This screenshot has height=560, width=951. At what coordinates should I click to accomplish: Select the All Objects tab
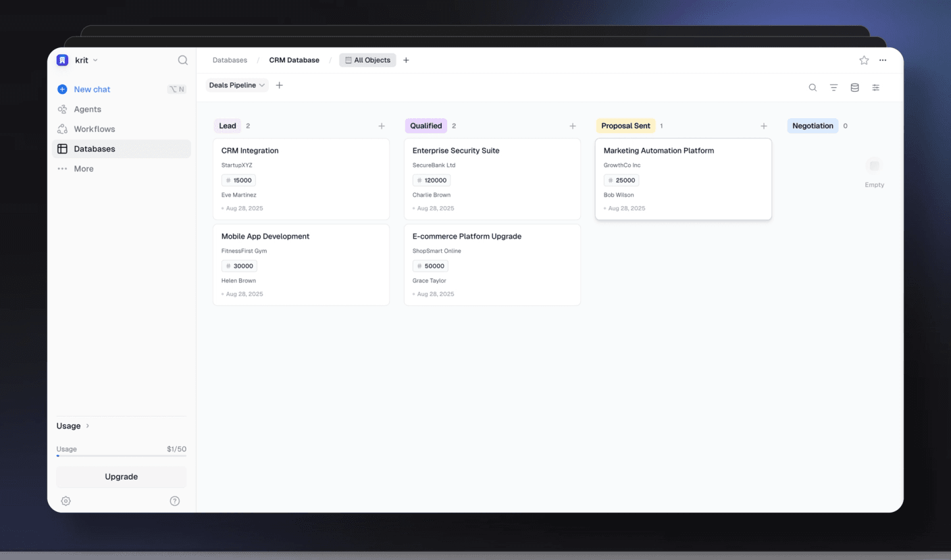point(367,60)
